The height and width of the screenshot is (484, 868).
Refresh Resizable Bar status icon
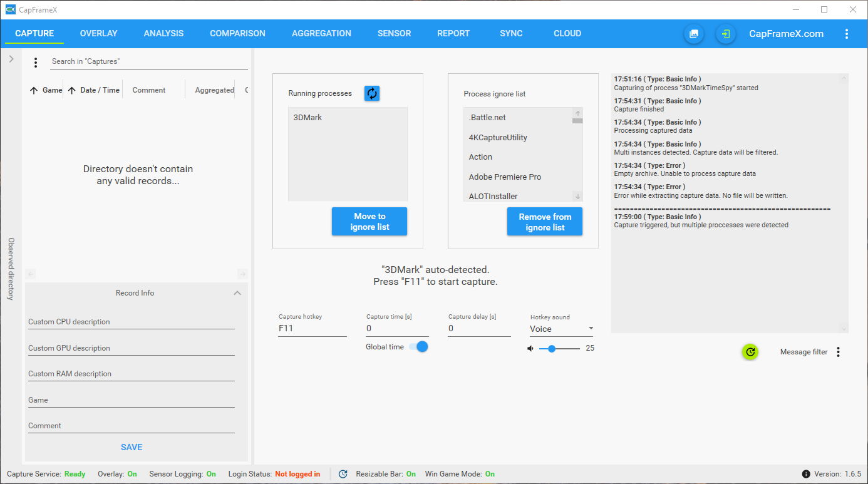[343, 474]
